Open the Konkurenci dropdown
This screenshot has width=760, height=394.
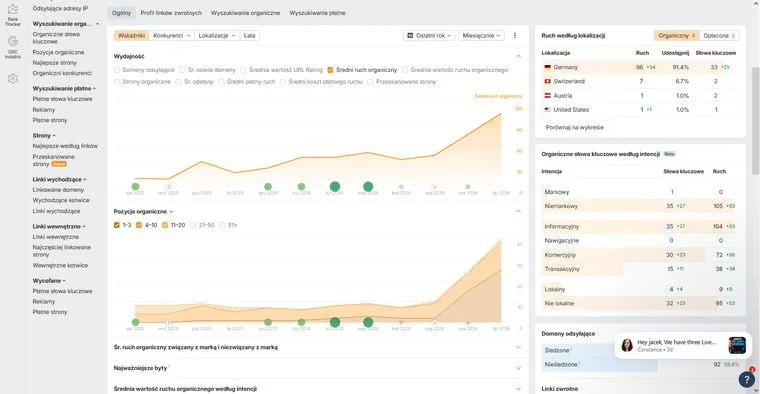172,35
